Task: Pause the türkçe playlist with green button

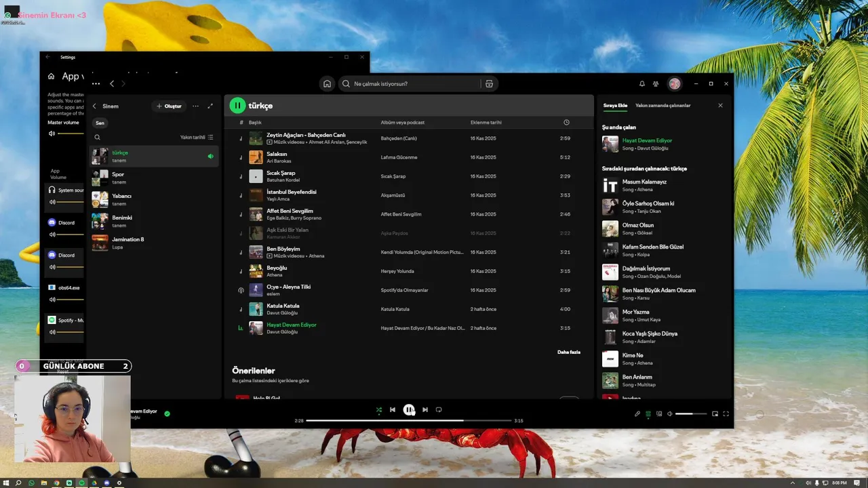Action: click(237, 106)
